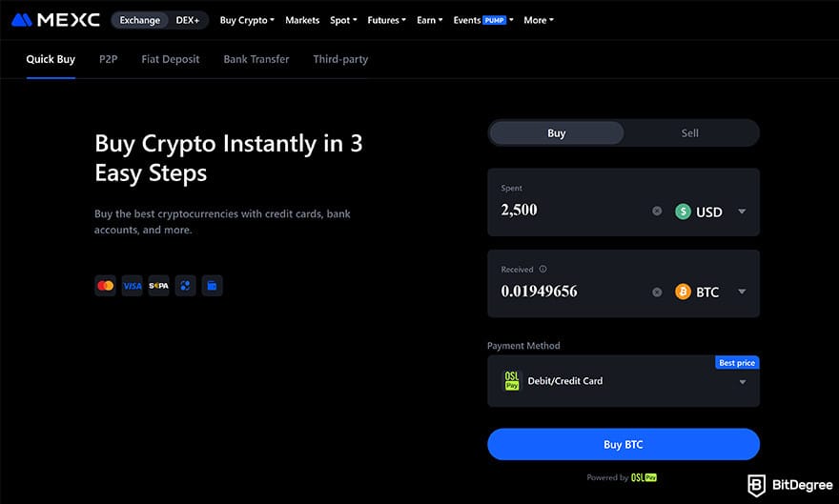The height and width of the screenshot is (504, 839).
Task: Clear the Spent amount with x icon
Action: click(x=657, y=212)
